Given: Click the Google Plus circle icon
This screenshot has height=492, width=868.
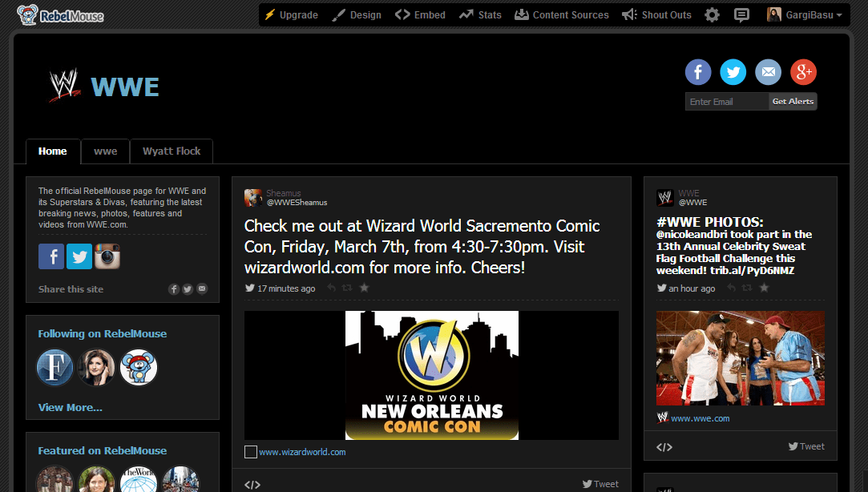Looking at the screenshot, I should coord(803,72).
